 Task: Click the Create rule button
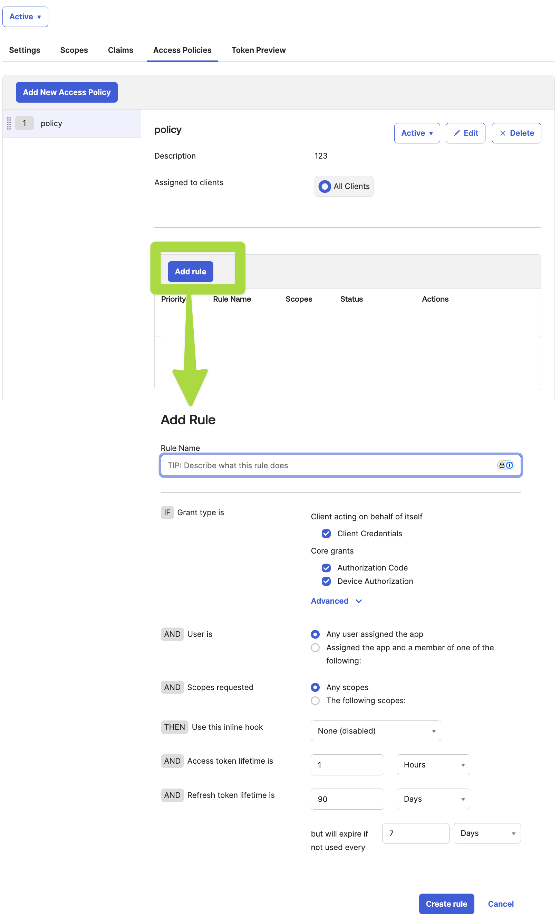point(446,904)
